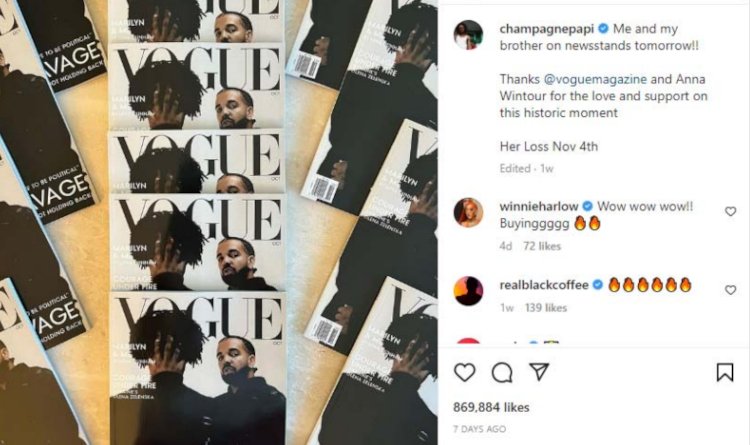Image resolution: width=750 pixels, height=445 pixels.
Task: Like winnieharlow's comment
Action: tap(730, 211)
